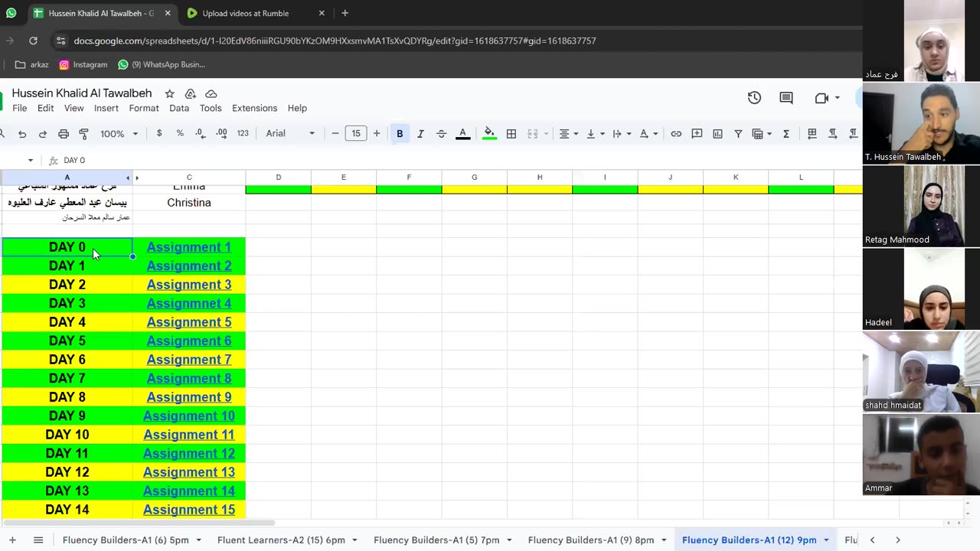
Task: Open the text color picker
Action: pyautogui.click(x=462, y=133)
